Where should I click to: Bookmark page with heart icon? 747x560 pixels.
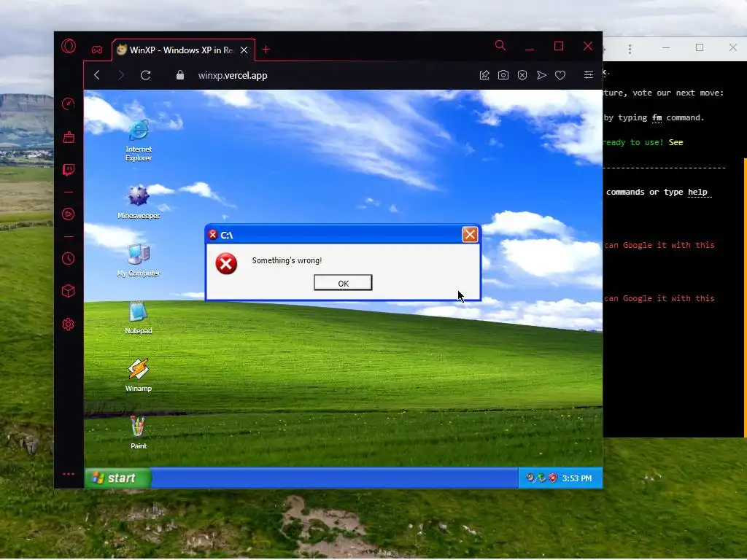pos(560,75)
